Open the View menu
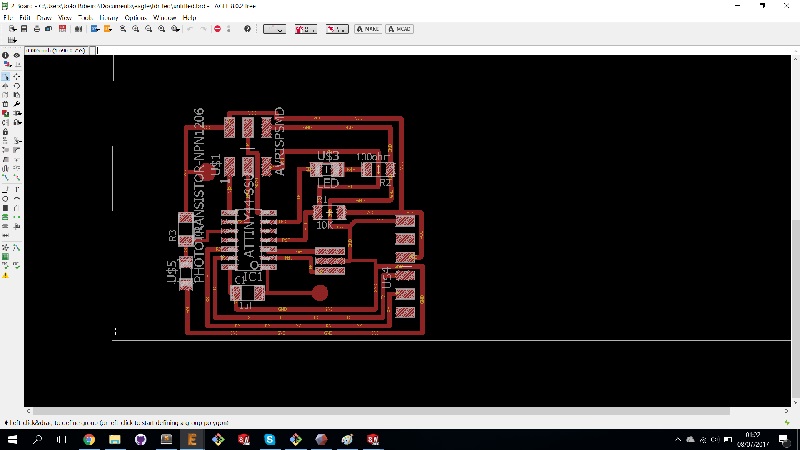 tap(65, 17)
